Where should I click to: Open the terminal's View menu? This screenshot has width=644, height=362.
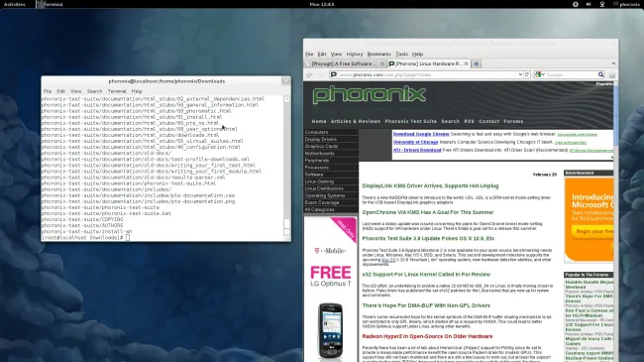[76, 91]
